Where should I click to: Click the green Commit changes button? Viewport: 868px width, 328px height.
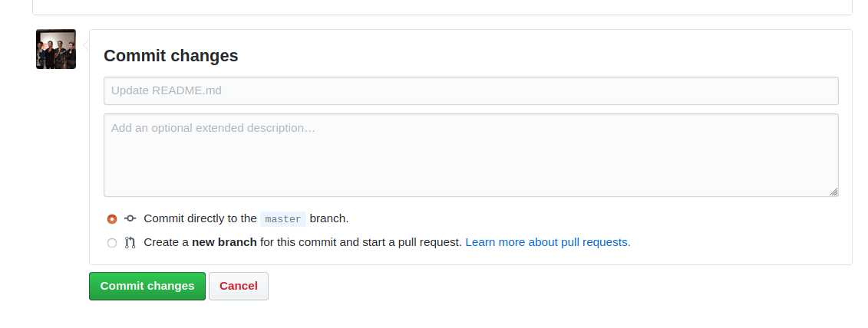coord(147,286)
